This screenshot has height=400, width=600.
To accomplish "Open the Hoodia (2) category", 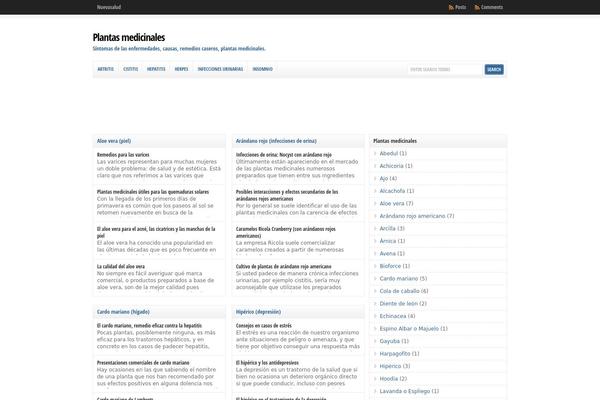I will click(393, 379).
